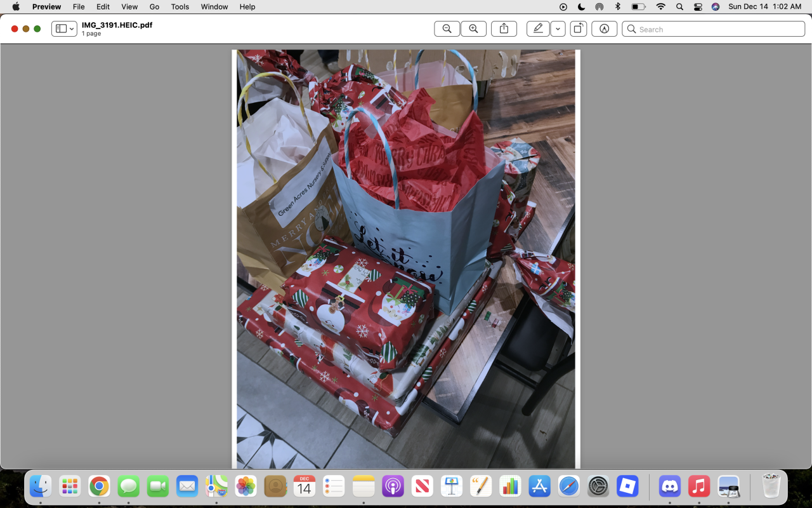The image size is (812, 508).
Task: Open the View menu
Action: [x=129, y=7]
